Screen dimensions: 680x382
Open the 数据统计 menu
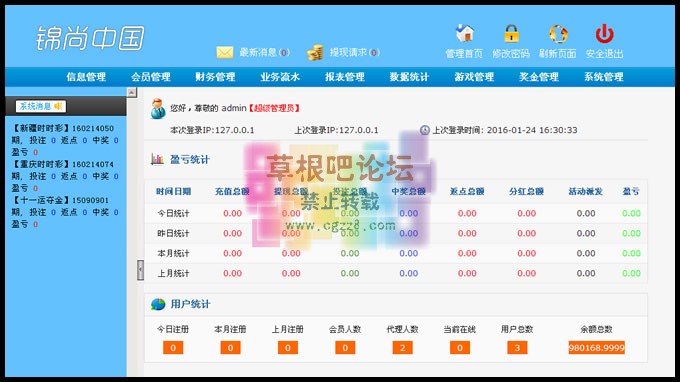coord(409,77)
